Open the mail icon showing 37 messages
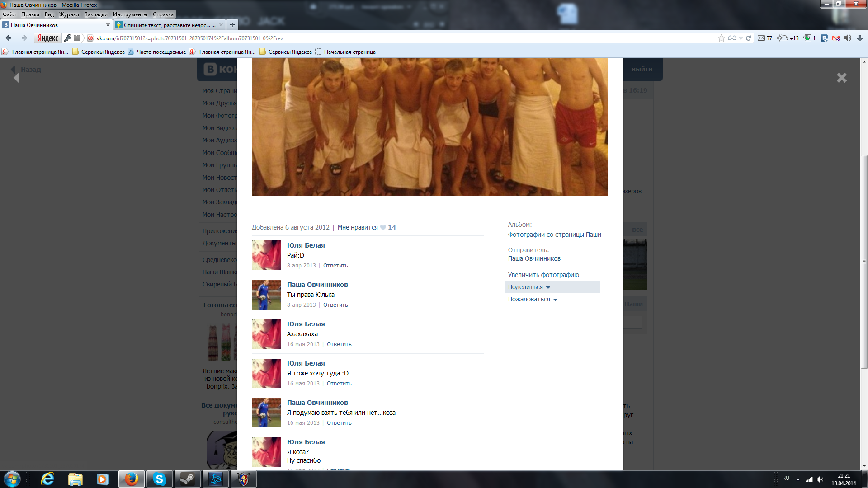The width and height of the screenshot is (868, 488). coord(765,38)
